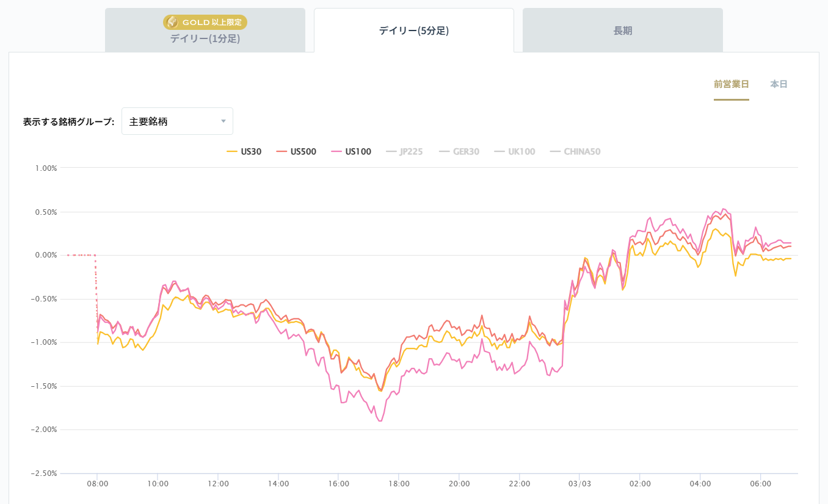Show 前営業日 chart data

pos(731,84)
